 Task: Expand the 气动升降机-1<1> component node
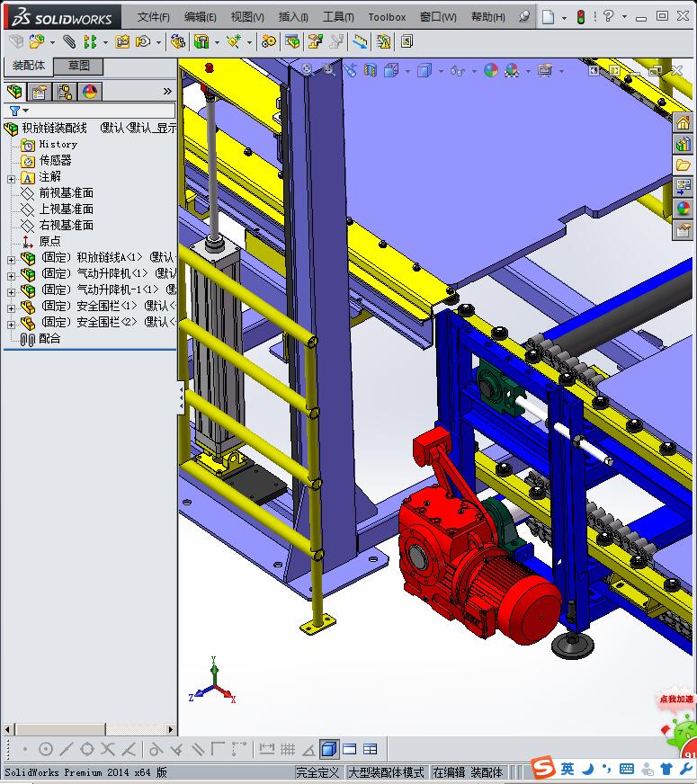click(x=11, y=292)
